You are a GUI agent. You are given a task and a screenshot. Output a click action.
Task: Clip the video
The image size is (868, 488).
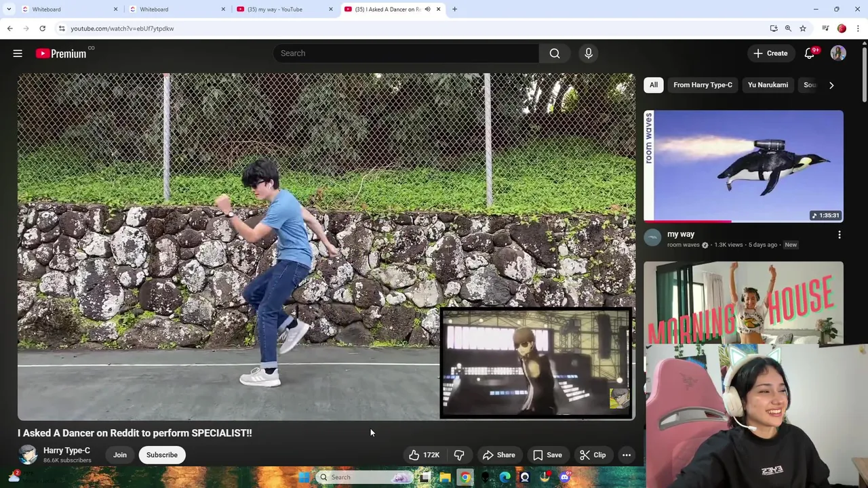pyautogui.click(x=593, y=455)
